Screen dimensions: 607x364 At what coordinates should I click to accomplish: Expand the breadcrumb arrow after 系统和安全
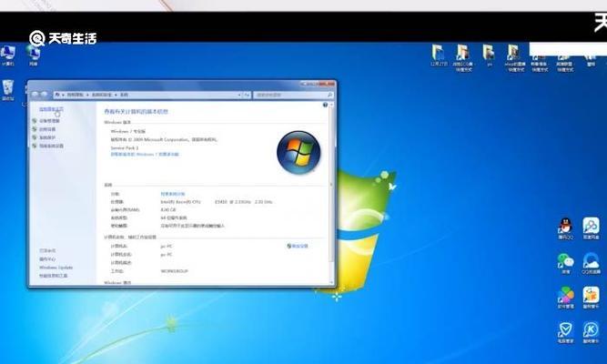tap(116, 95)
